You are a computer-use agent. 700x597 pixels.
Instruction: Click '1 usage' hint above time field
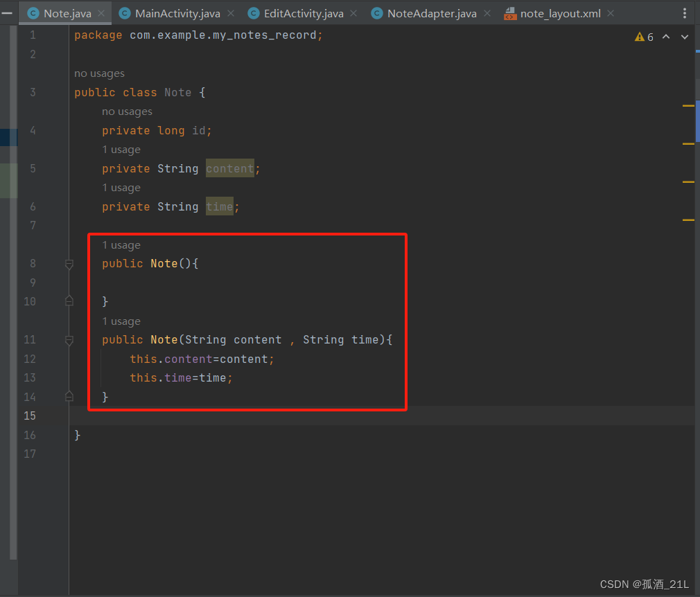pos(121,188)
